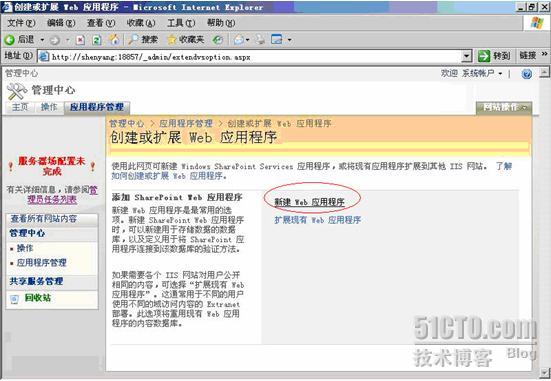Open the dropdown beside the Back button

coord(42,40)
